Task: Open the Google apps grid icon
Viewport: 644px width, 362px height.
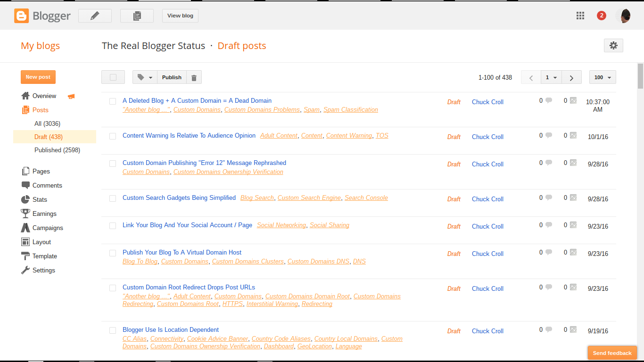Action: [580, 16]
